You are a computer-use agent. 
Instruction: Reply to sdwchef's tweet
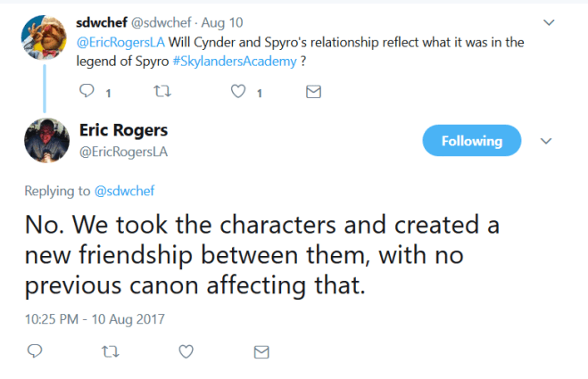(87, 92)
